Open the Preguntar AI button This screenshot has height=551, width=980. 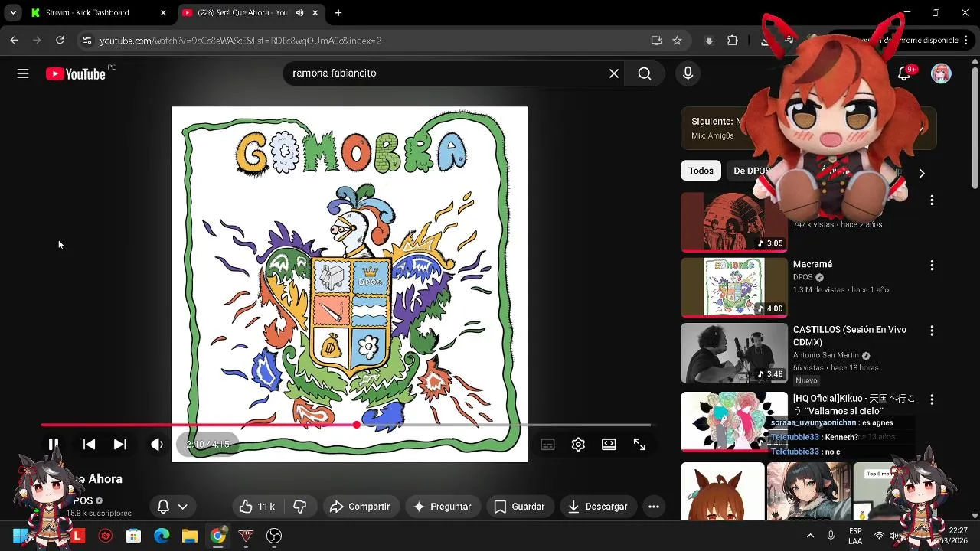tap(442, 507)
